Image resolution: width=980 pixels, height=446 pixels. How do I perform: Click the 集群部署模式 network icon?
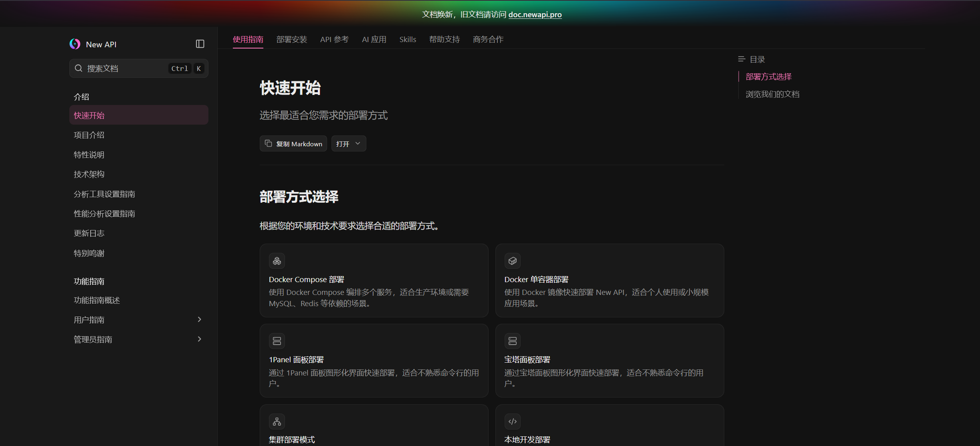point(277,422)
